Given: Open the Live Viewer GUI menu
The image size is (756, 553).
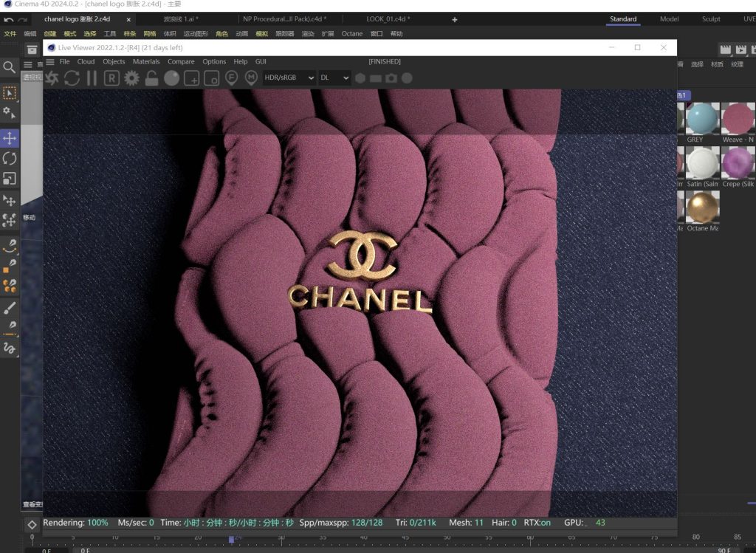Looking at the screenshot, I should click(x=261, y=62).
